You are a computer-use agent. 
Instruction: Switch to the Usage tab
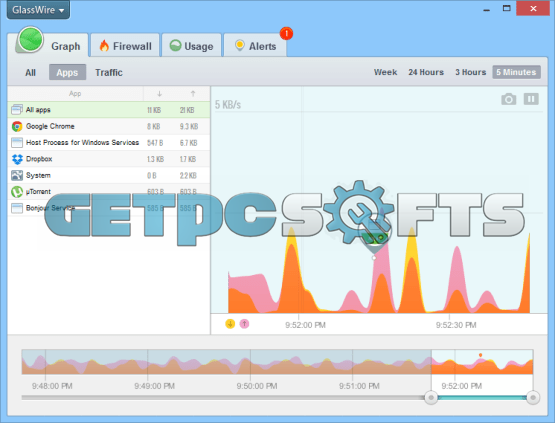(191, 46)
